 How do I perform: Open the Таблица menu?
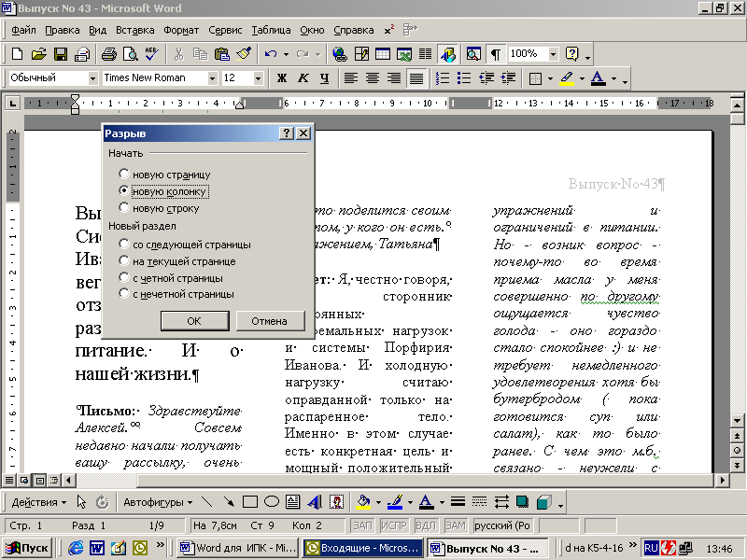click(271, 30)
